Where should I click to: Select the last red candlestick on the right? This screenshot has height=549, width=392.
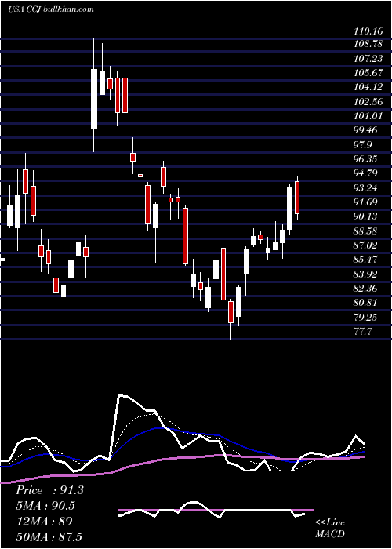297,198
